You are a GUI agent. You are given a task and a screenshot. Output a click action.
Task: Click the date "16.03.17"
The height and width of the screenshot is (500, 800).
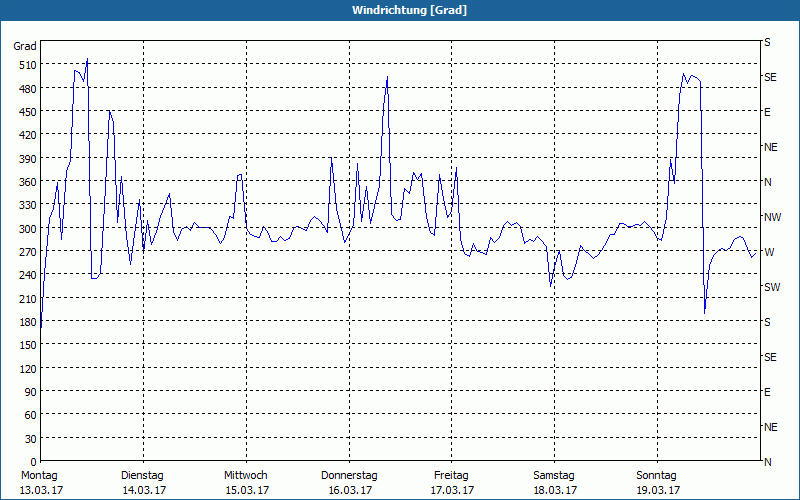pyautogui.click(x=350, y=490)
